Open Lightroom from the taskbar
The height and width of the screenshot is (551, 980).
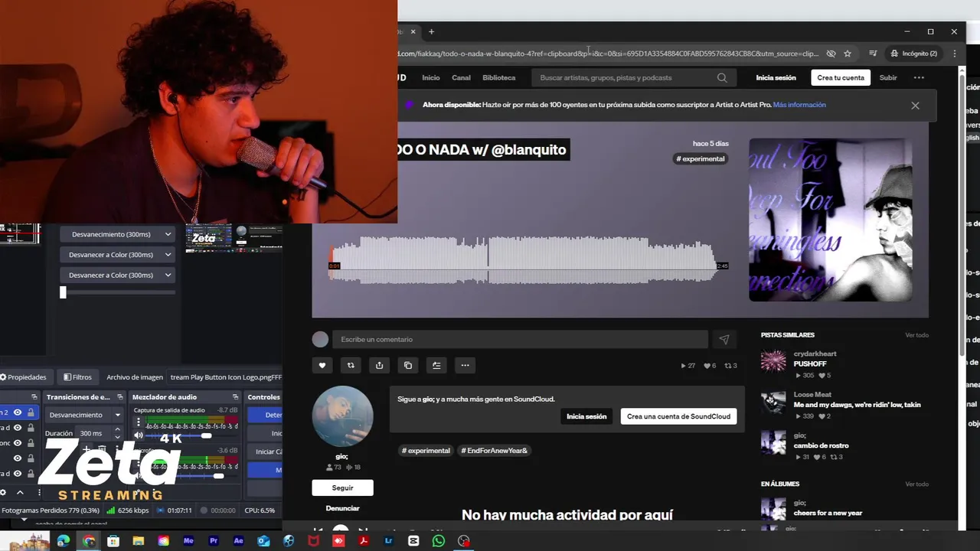[389, 541]
